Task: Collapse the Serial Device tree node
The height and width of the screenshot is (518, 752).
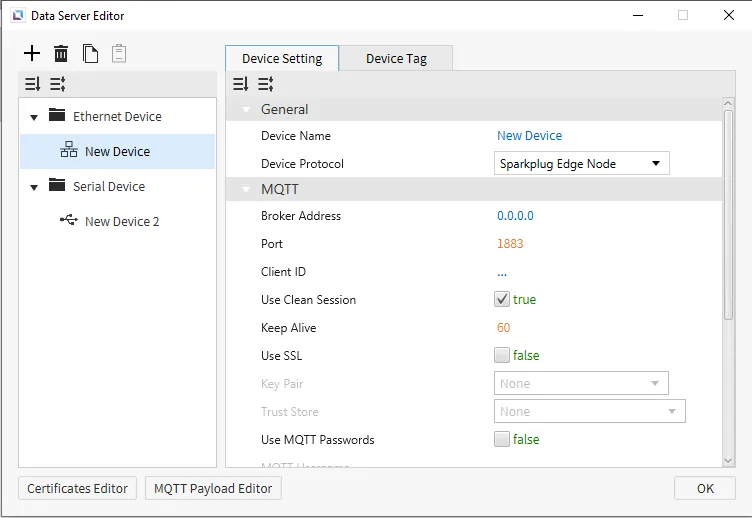Action: pyautogui.click(x=34, y=187)
